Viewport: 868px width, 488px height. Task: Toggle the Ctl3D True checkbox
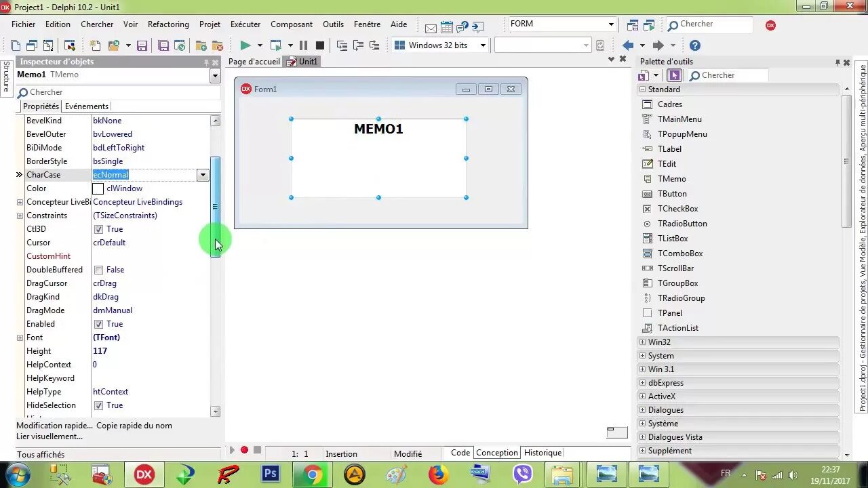pos(98,229)
